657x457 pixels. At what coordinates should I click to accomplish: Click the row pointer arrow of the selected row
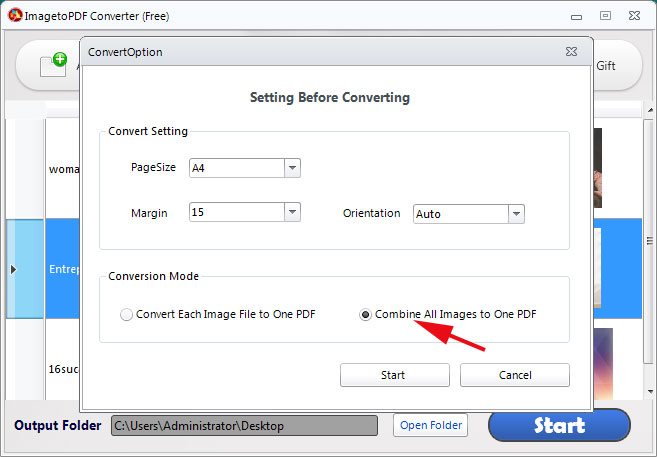click(13, 269)
